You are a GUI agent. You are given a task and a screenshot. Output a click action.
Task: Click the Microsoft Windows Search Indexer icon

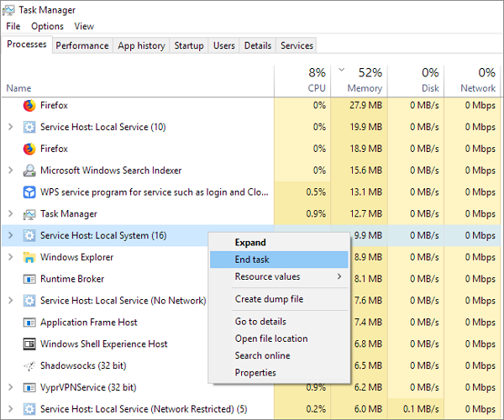pos(29,171)
